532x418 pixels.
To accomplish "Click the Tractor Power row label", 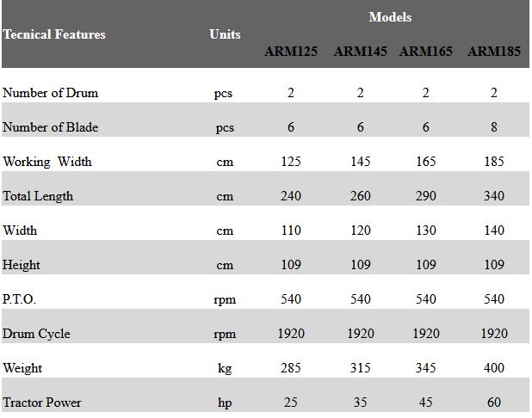I will 42,403.
